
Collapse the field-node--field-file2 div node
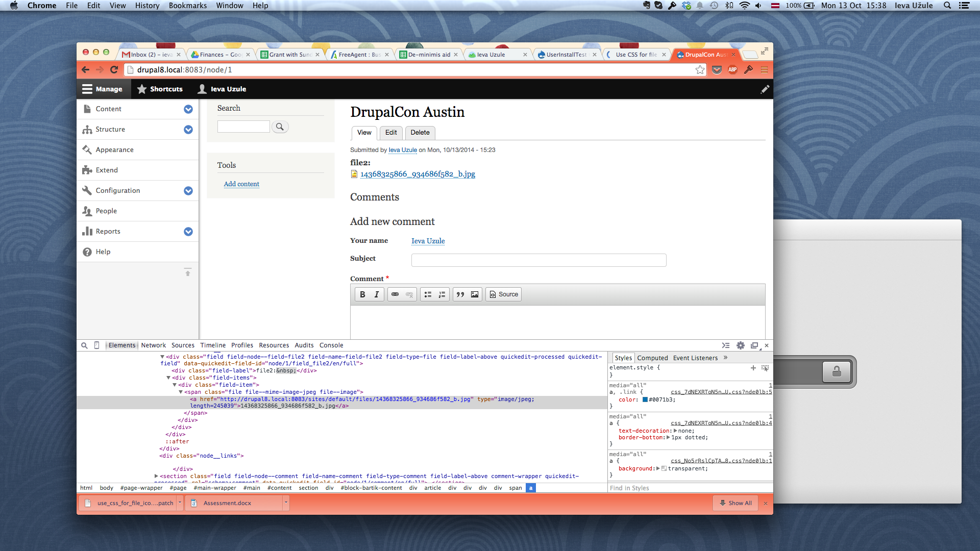coord(162,357)
